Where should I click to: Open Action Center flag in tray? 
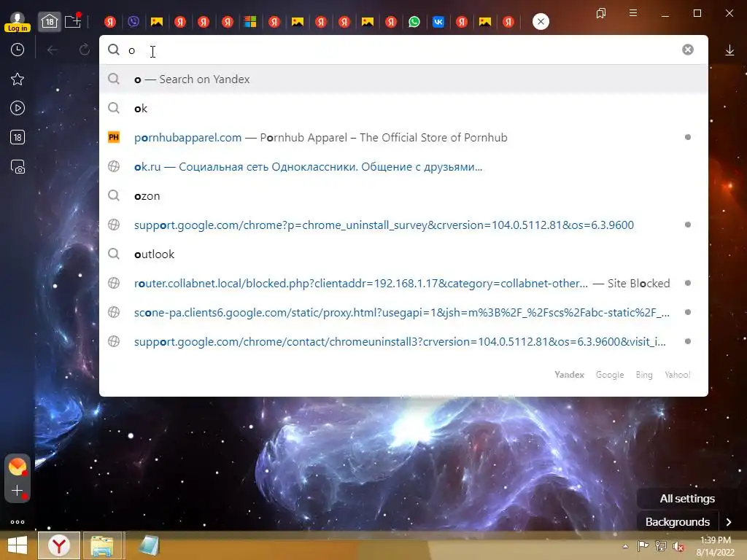643,546
